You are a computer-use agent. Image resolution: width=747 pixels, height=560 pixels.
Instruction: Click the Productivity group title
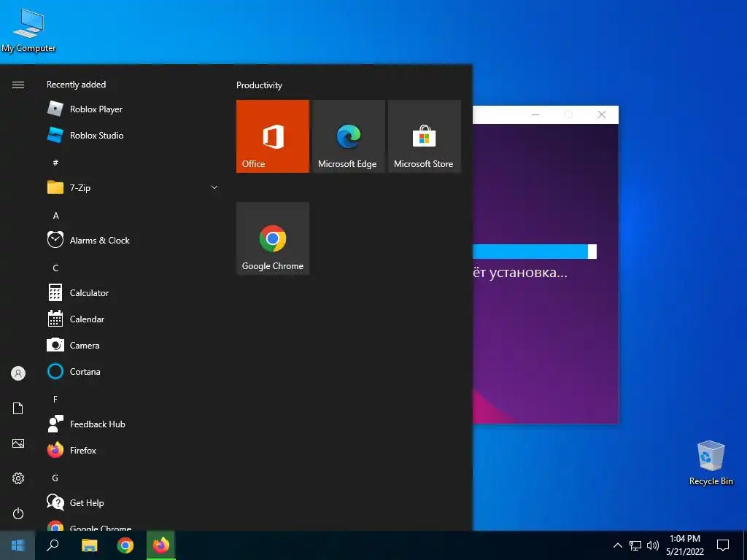tap(259, 85)
